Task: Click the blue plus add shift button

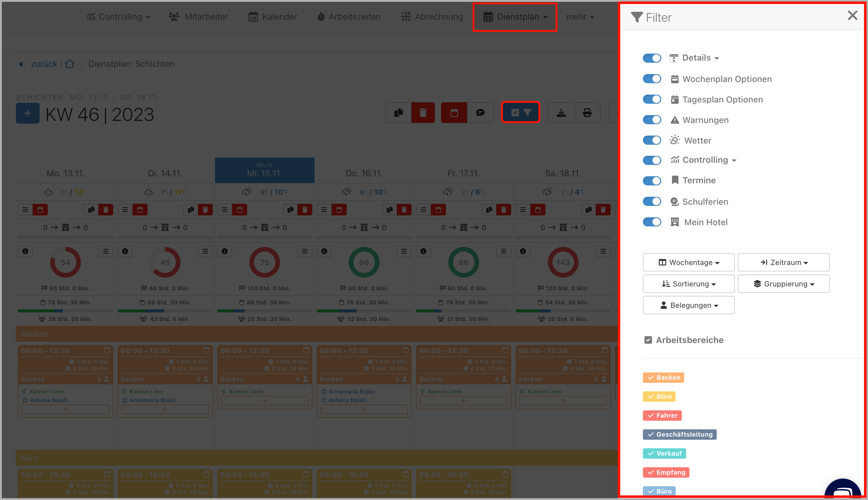Action: click(x=28, y=114)
